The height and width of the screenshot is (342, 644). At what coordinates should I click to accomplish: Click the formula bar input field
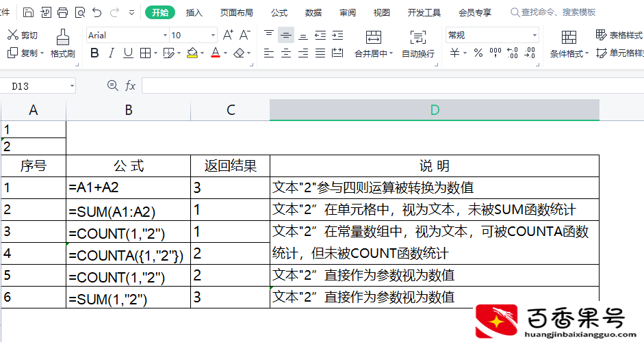[x=393, y=85]
